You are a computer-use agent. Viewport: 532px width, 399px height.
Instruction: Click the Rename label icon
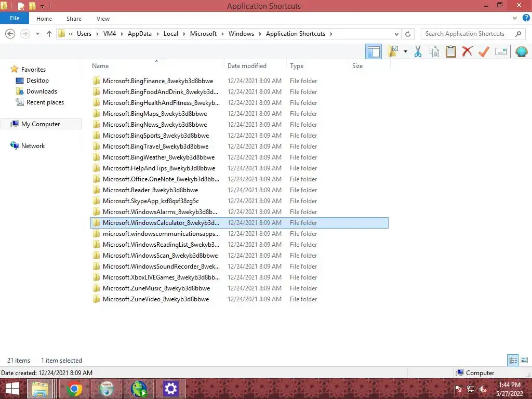[x=501, y=51]
